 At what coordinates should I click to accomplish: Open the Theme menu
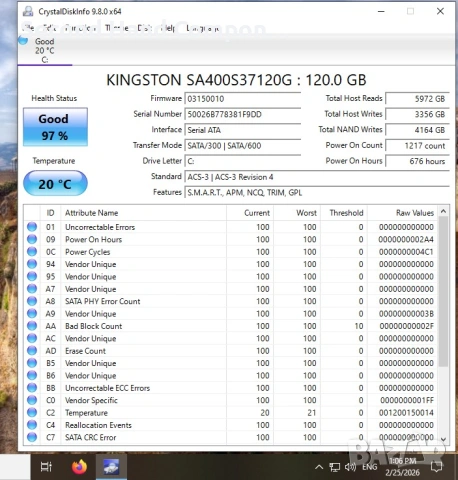coord(117,28)
